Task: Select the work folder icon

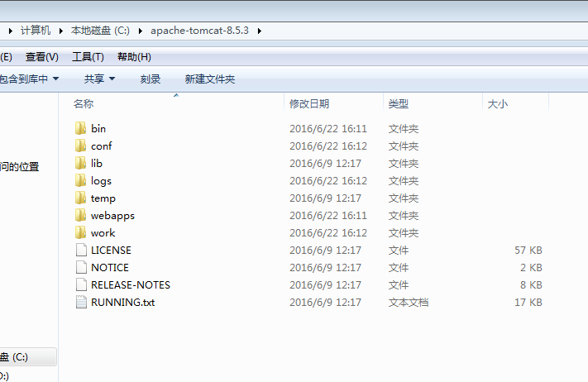Action: point(80,232)
